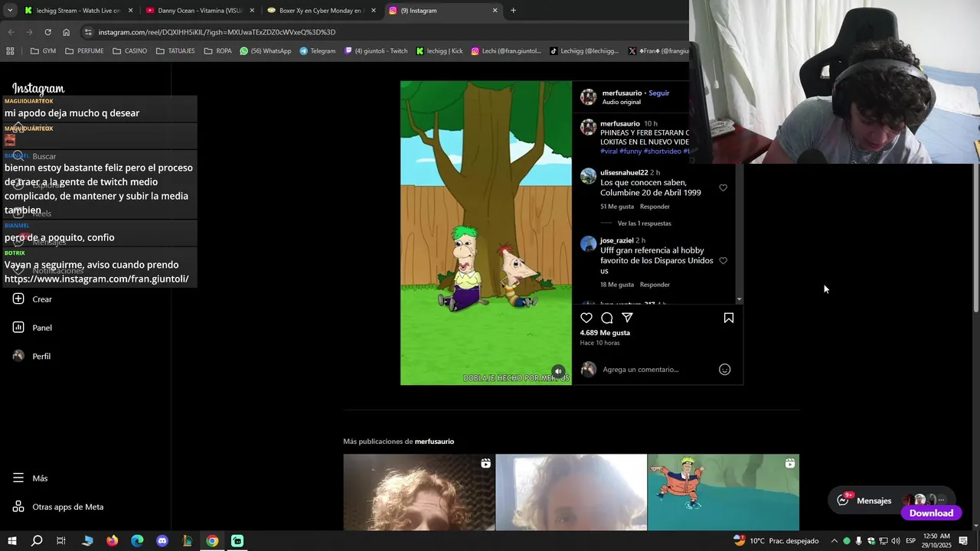Open the Naruto cartoon reel thumbnail
Viewport: 980px width, 551px height.
tap(724, 492)
